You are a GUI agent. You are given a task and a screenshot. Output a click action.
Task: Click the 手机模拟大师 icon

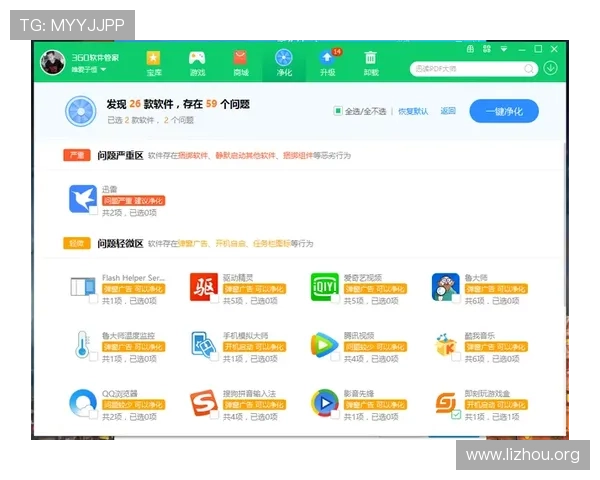(204, 345)
